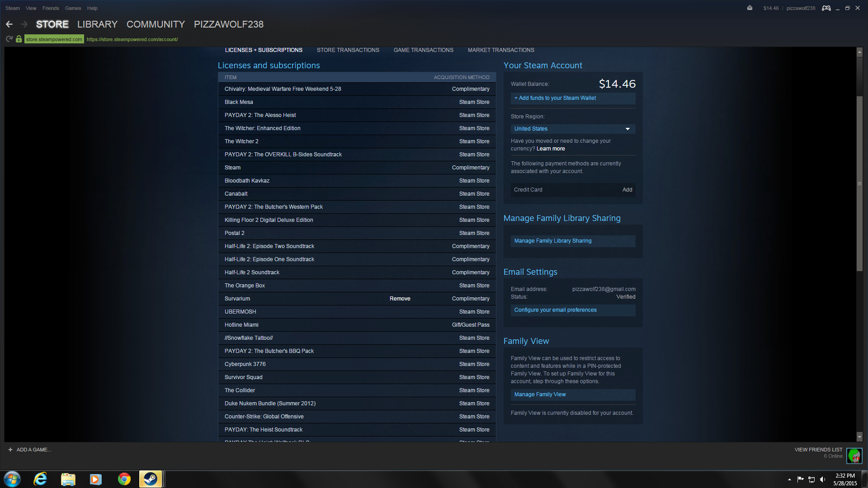Click the forward navigation arrow
This screenshot has height=488, width=868.
click(24, 24)
